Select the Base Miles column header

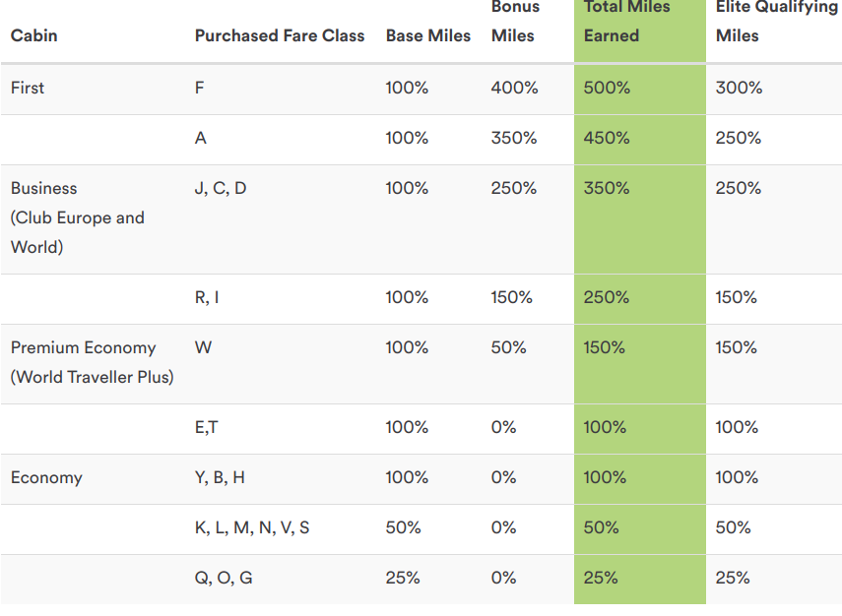428,35
